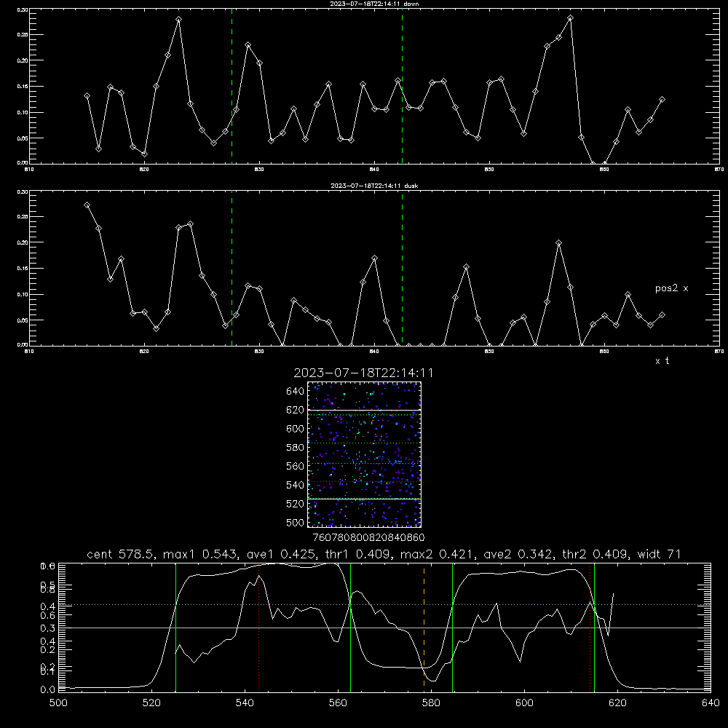Click the 600 label on image y-axis
The height and width of the screenshot is (728, 728).
coord(295,429)
